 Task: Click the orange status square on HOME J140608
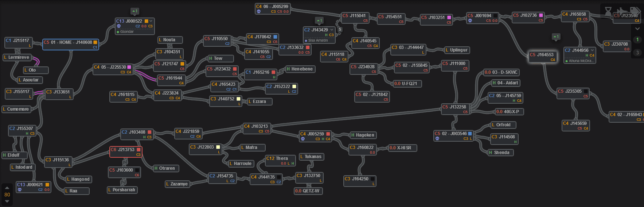tap(95, 42)
